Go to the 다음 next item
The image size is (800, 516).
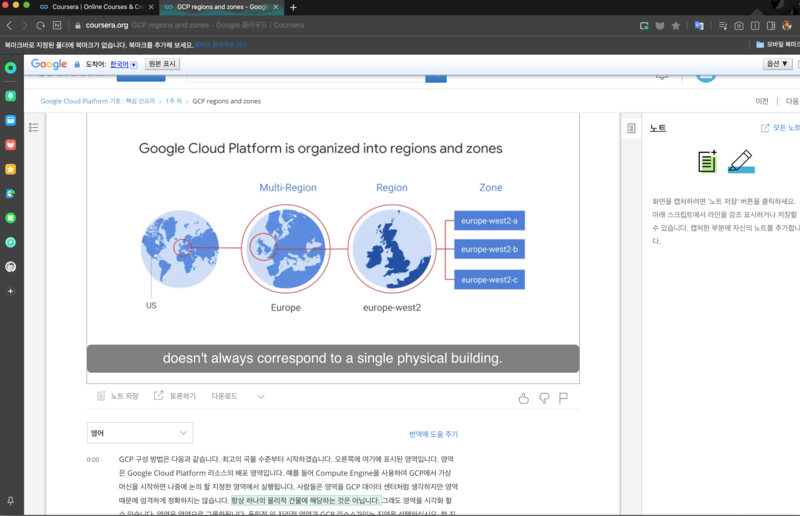(x=792, y=101)
